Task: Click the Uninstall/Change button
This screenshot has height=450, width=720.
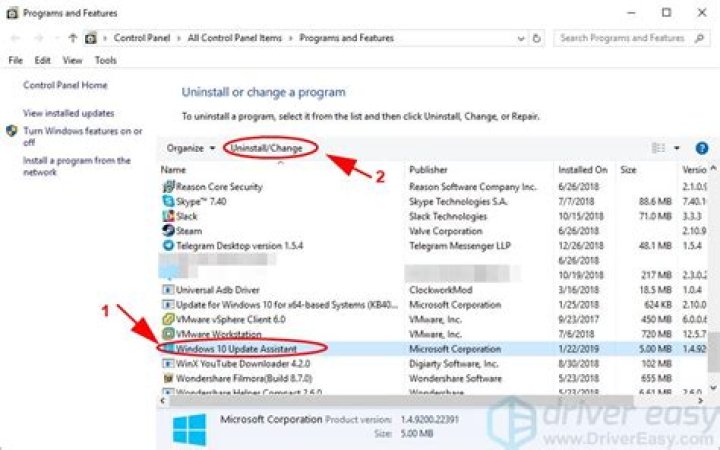Action: pyautogui.click(x=267, y=148)
